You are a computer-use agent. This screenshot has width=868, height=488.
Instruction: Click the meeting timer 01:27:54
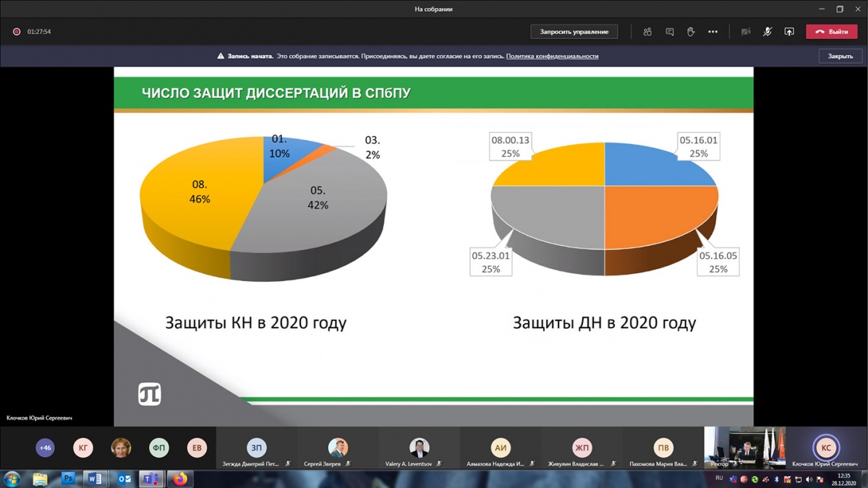coord(39,32)
